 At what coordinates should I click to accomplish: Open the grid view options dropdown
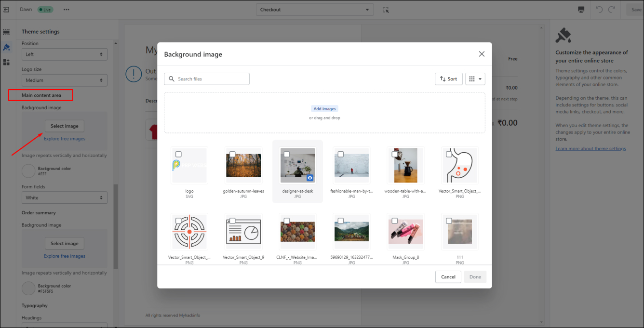(475, 79)
